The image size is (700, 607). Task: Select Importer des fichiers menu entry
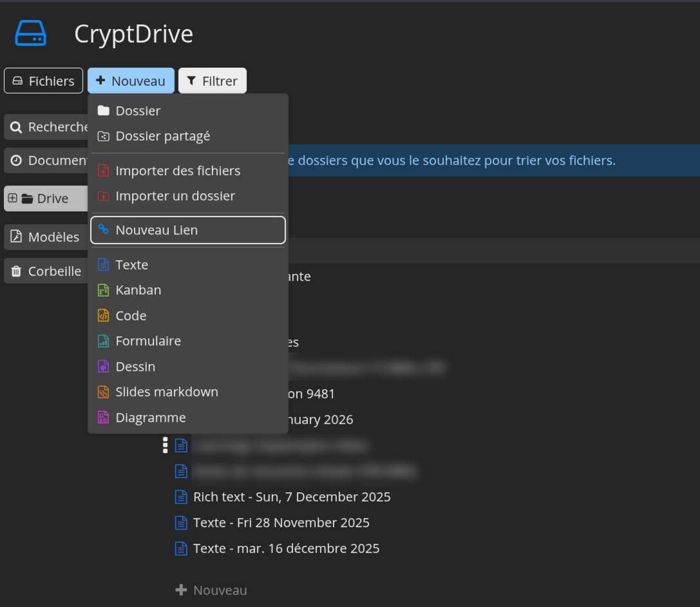click(177, 171)
